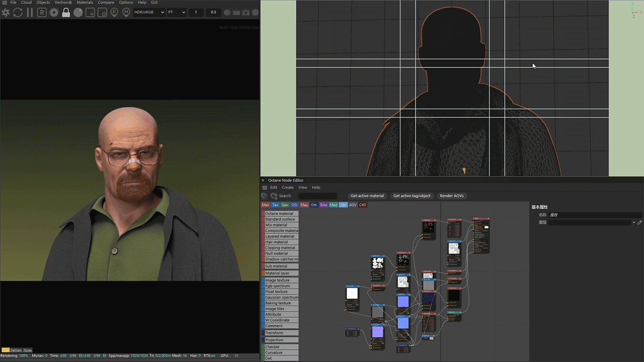Image resolution: width=644 pixels, height=362 pixels.
Task: Click the white image texture node thumbnail
Action: (352, 293)
